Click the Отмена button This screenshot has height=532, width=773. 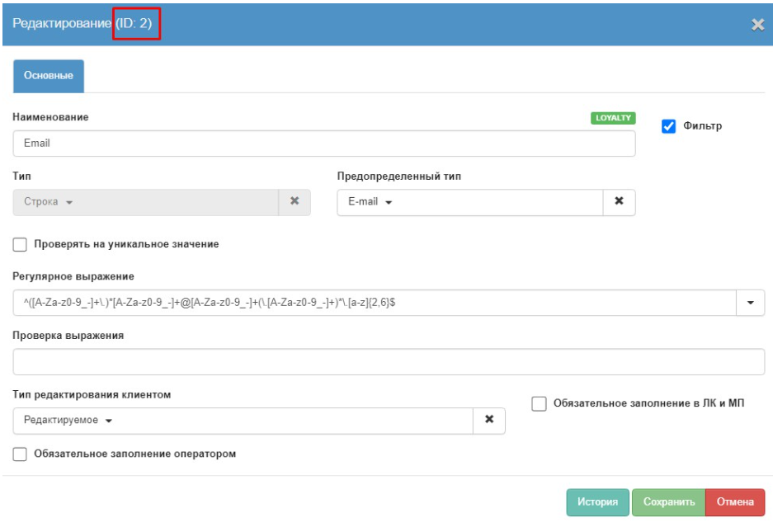click(735, 502)
